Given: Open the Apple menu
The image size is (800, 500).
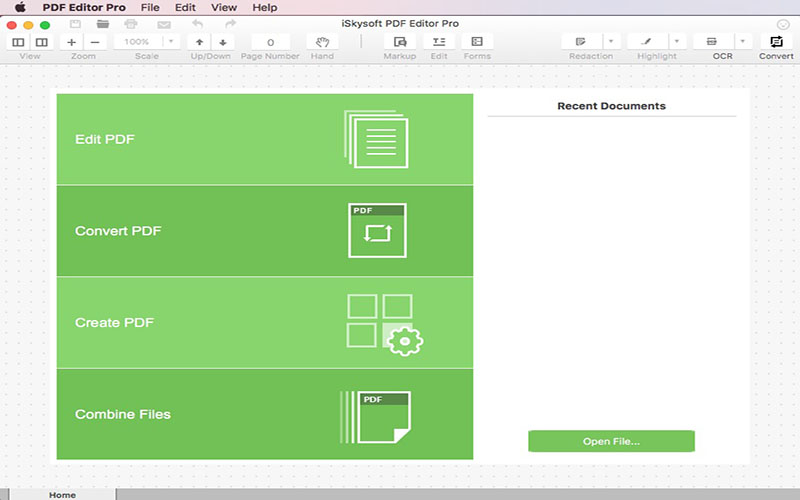Looking at the screenshot, I should pyautogui.click(x=20, y=7).
